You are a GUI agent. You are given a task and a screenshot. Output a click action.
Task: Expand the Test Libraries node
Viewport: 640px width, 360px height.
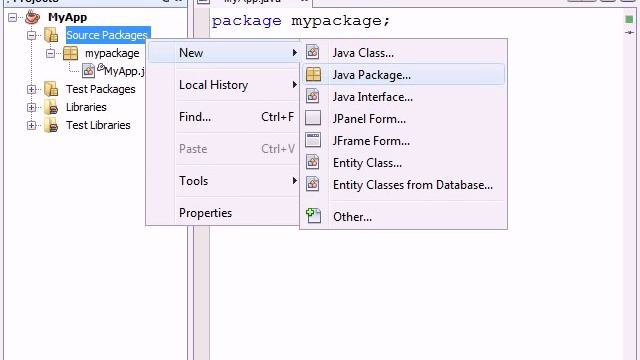point(32,125)
